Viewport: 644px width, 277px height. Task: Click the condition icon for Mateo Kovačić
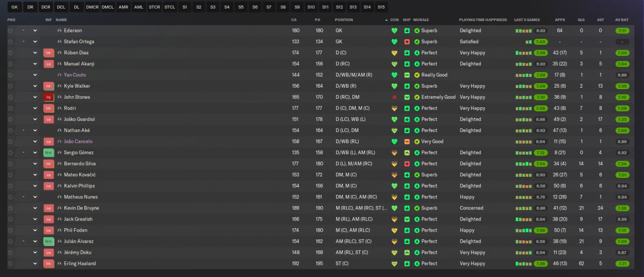pyautogui.click(x=394, y=175)
